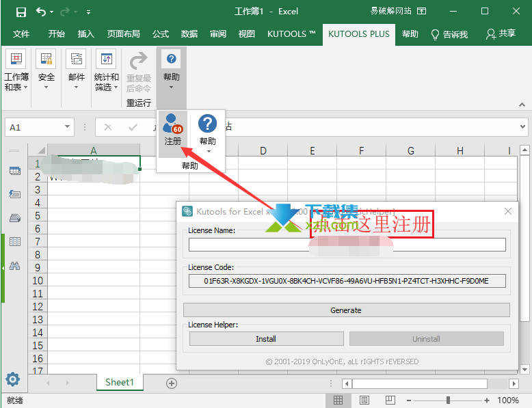Click the Undo arrow icon

(x=41, y=12)
